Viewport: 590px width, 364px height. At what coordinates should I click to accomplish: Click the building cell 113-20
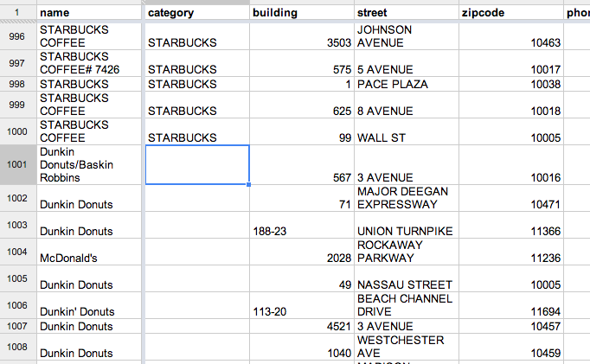pos(302,305)
